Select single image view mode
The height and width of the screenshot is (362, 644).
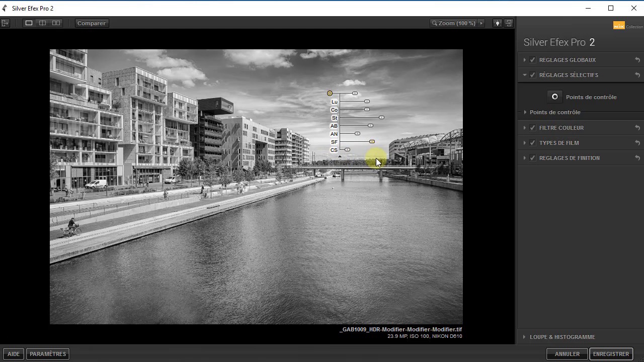pyautogui.click(x=29, y=23)
